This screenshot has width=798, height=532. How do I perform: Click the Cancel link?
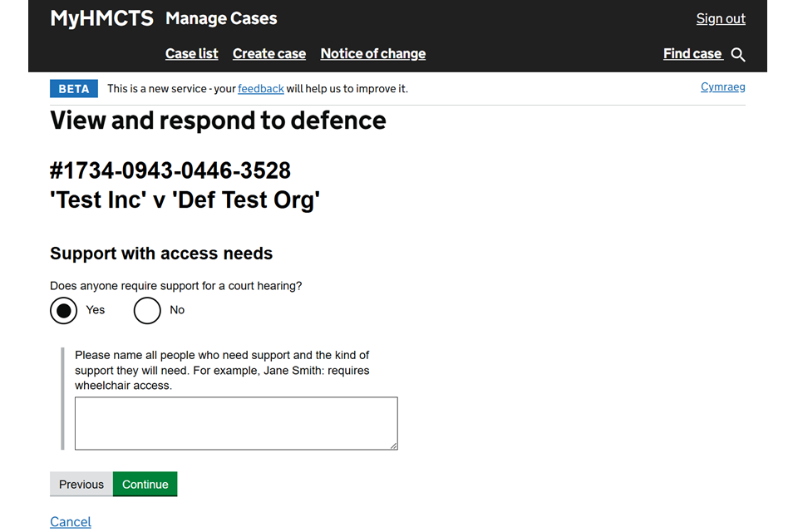(71, 521)
